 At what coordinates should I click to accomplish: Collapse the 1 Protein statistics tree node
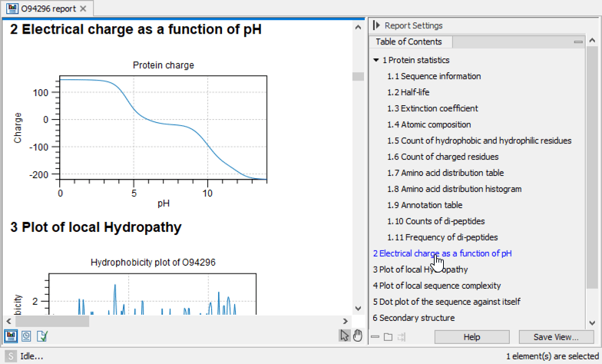[x=375, y=60]
